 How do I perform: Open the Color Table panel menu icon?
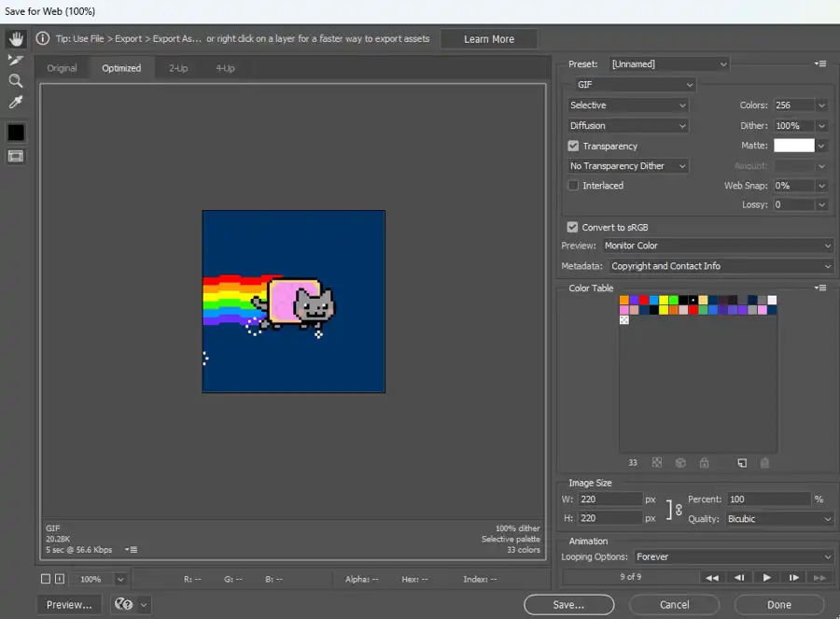tap(820, 288)
